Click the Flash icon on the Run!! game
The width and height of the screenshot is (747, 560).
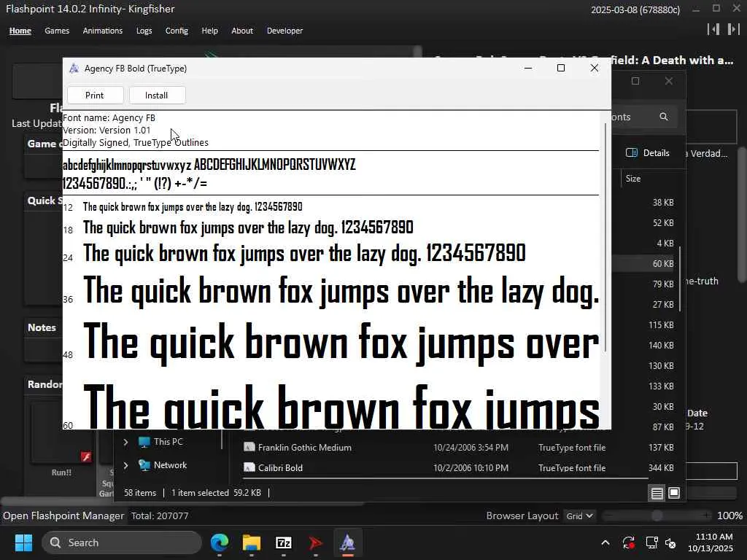tap(86, 456)
